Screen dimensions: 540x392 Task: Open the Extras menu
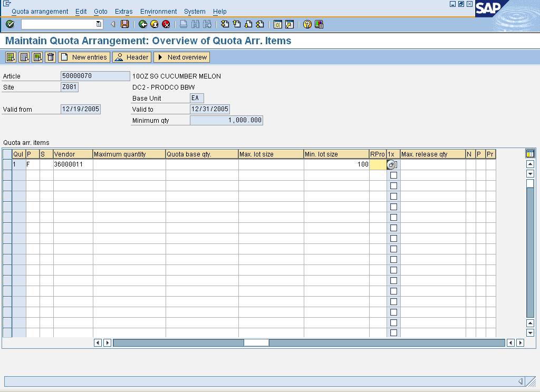point(123,12)
